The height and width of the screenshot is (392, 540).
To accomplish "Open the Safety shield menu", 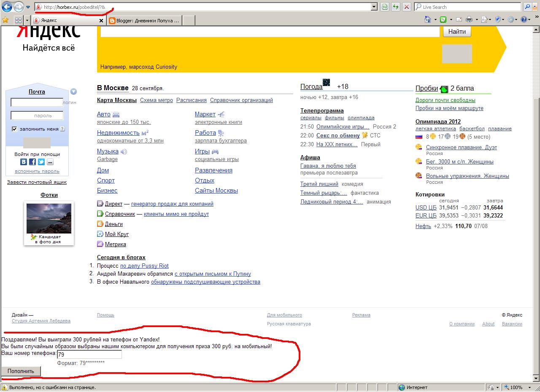I will coord(498,19).
